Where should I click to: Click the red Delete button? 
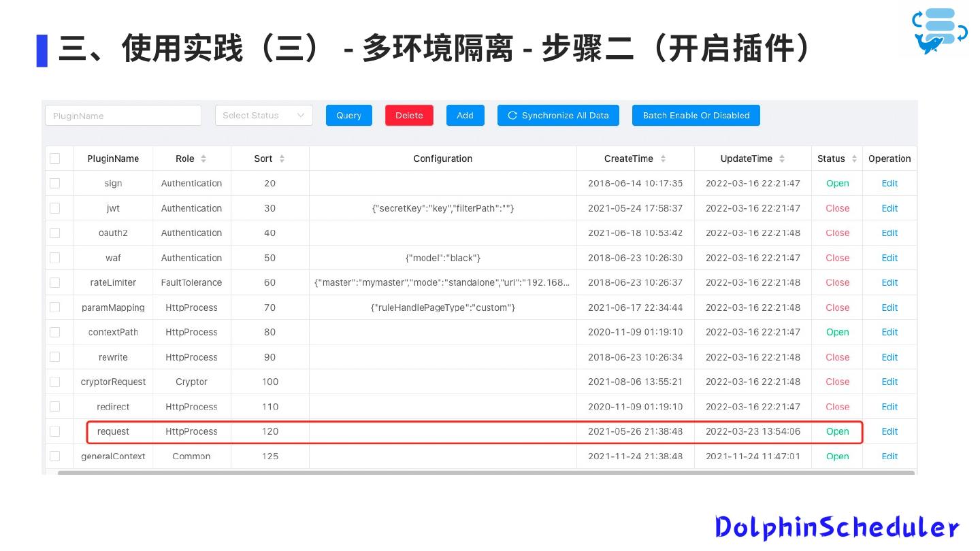pyautogui.click(x=409, y=116)
